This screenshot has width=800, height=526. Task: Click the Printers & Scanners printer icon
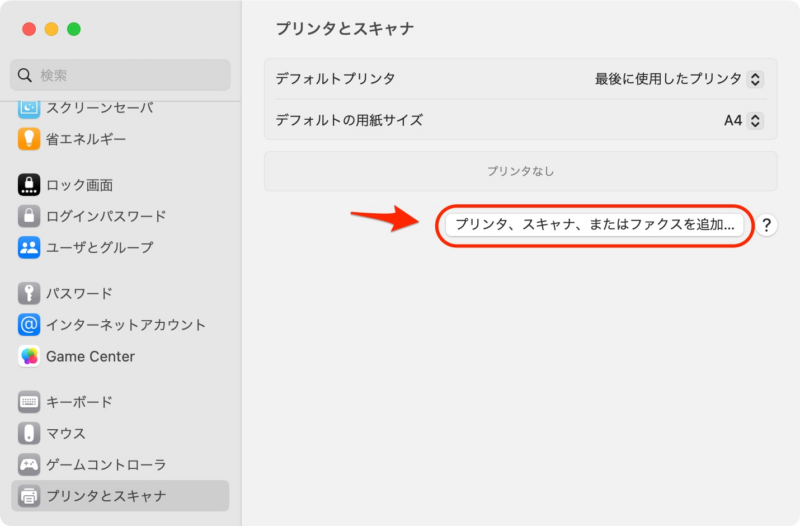(x=29, y=496)
